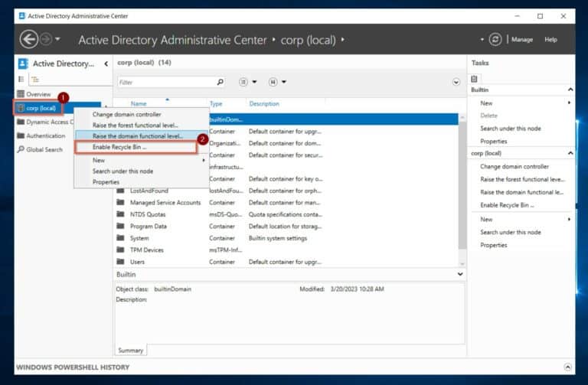Select the NTDS Quotas row
588x385 pixels.
click(x=286, y=214)
